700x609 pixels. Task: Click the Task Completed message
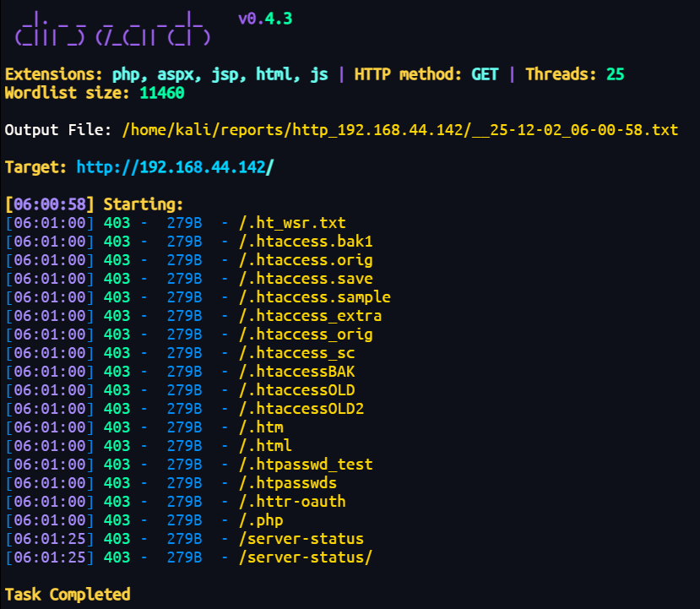[x=68, y=595]
